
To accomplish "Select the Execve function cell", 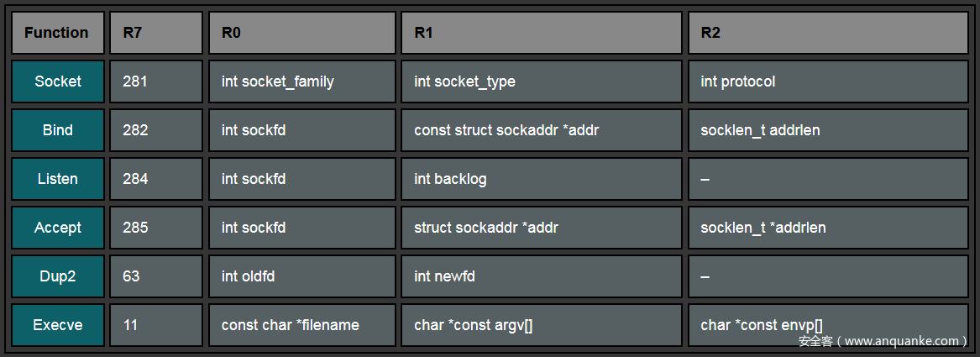I will (58, 325).
